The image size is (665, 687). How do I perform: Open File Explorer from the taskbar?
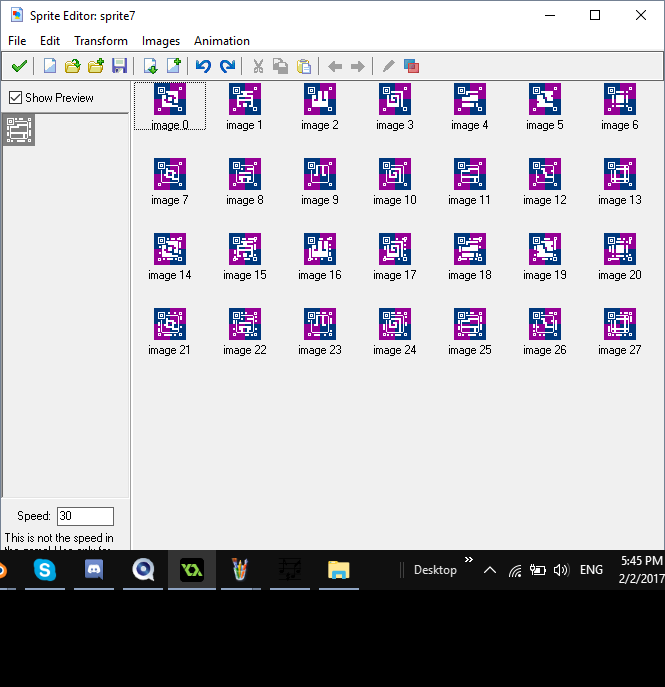click(x=339, y=570)
